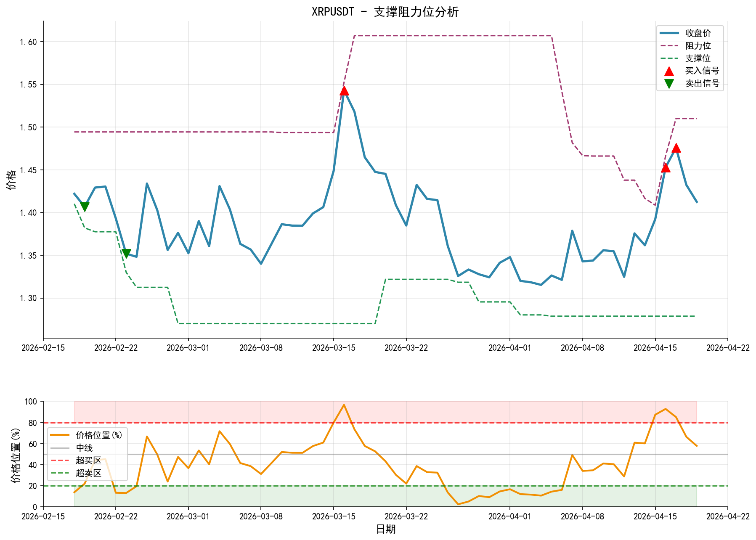756x540 pixels.
Task: Click the flat resistance line at 1.607
Action: 453,36
